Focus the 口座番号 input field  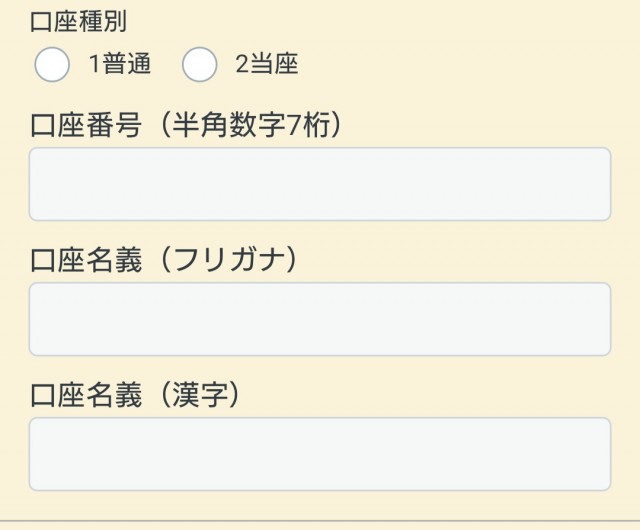point(319,184)
